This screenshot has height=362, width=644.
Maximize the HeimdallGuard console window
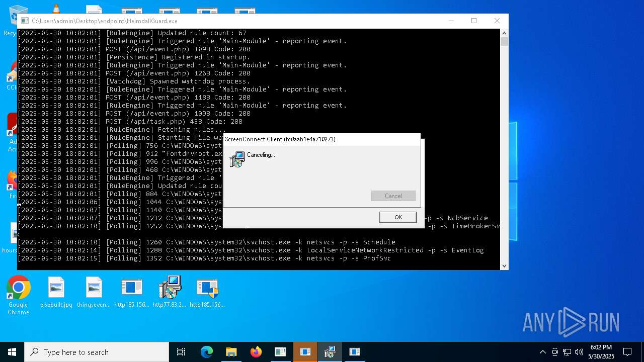(x=474, y=21)
